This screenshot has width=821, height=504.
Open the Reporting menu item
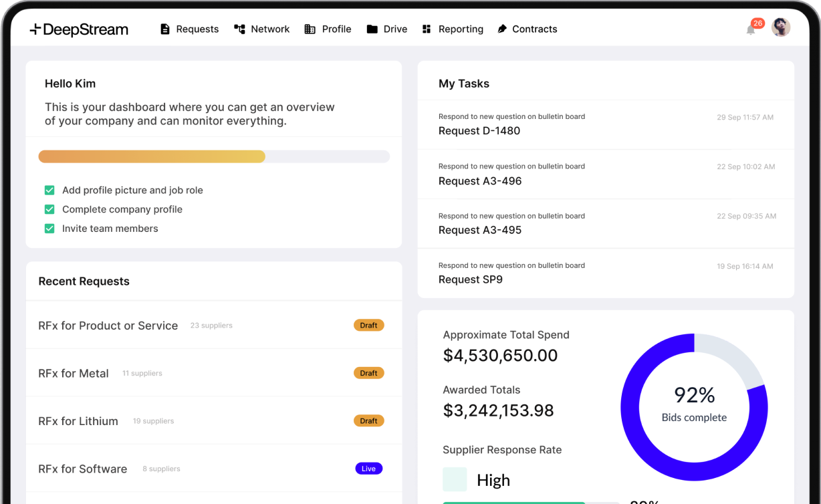point(461,29)
